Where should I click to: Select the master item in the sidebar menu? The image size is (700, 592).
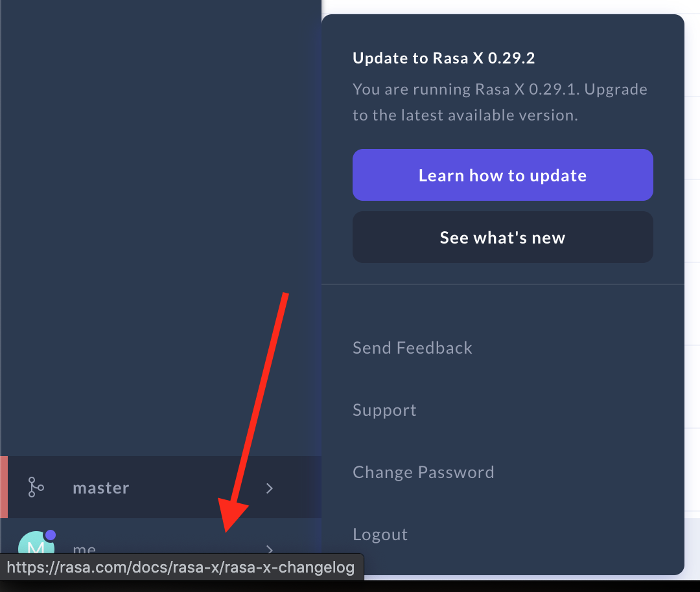click(x=100, y=488)
